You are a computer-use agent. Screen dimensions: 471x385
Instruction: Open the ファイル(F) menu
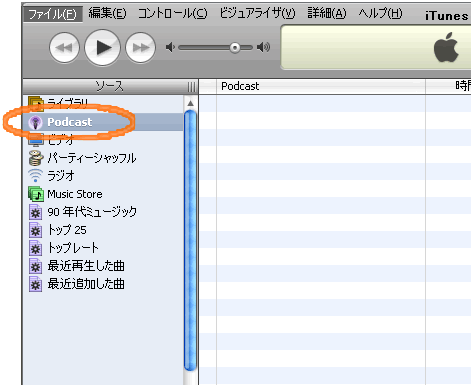pos(53,14)
